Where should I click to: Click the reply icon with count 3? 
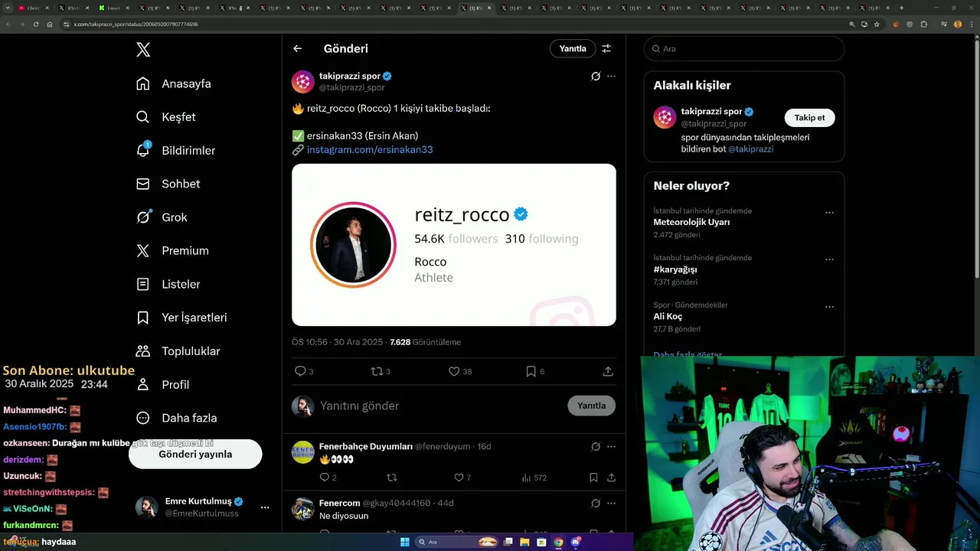(300, 371)
